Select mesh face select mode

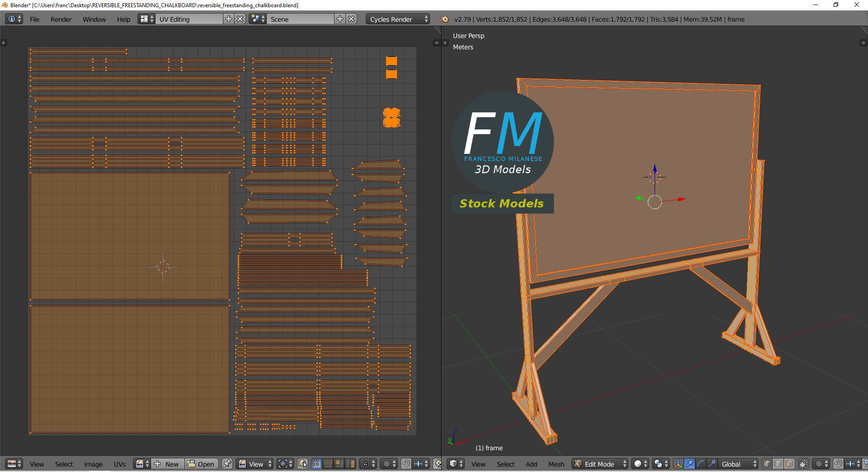coord(789,464)
